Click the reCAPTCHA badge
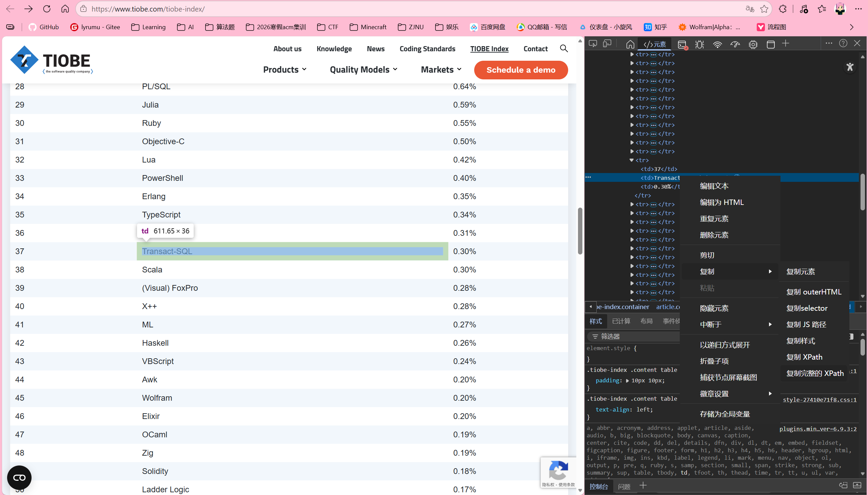 pyautogui.click(x=558, y=473)
